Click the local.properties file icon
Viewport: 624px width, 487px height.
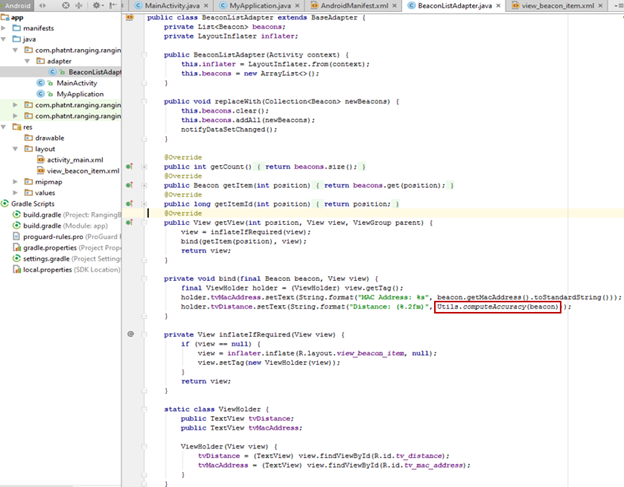(x=17, y=269)
